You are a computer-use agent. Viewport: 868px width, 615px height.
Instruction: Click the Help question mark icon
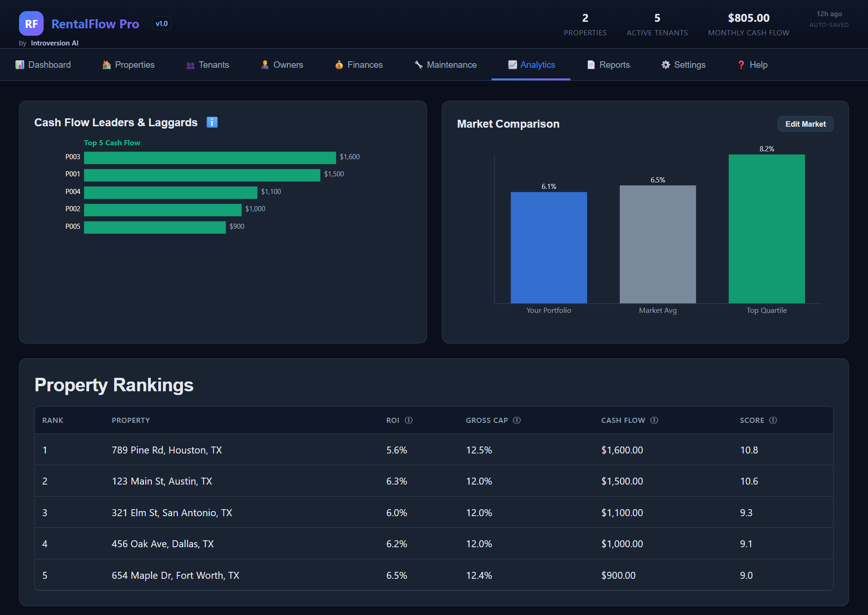pyautogui.click(x=741, y=65)
